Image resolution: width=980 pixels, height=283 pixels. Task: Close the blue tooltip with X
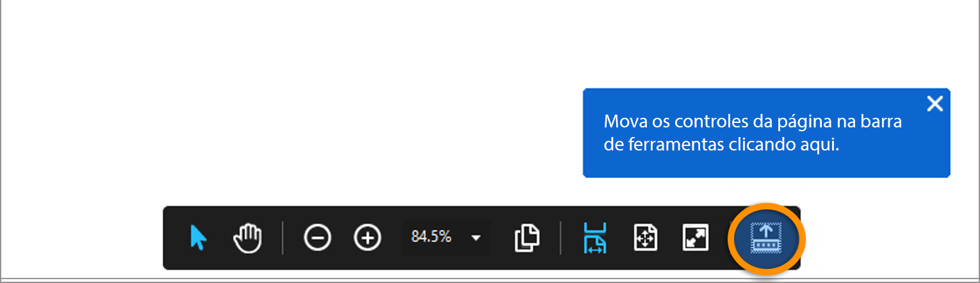point(935,104)
